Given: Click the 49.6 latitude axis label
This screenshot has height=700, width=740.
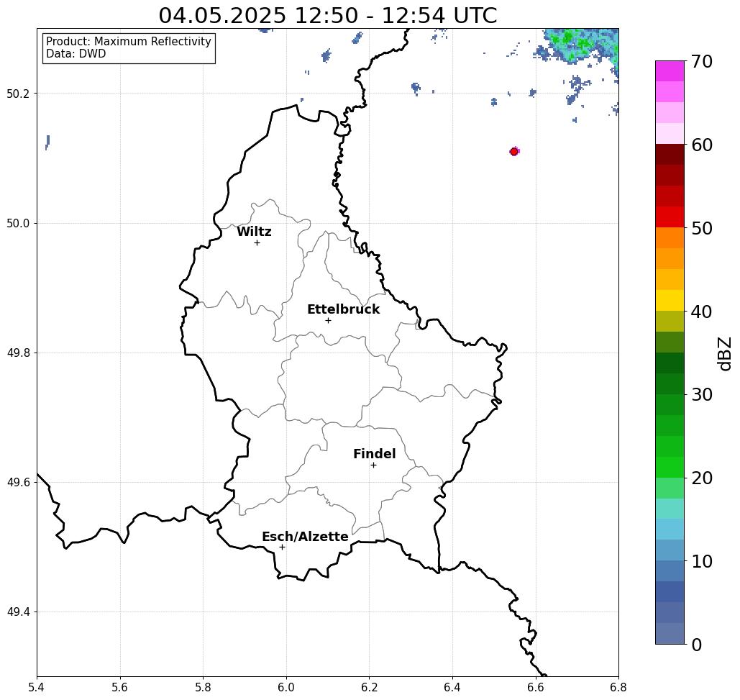Looking at the screenshot, I should point(18,483).
